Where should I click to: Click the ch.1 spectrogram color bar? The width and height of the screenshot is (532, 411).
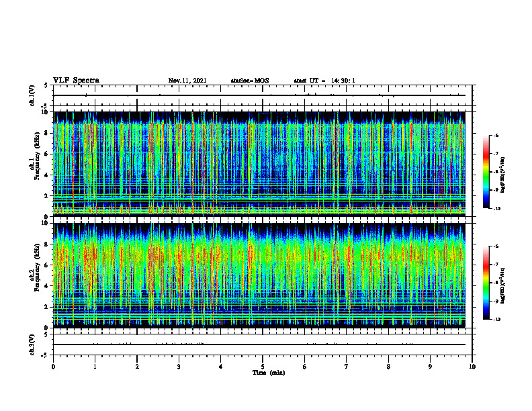486,172
